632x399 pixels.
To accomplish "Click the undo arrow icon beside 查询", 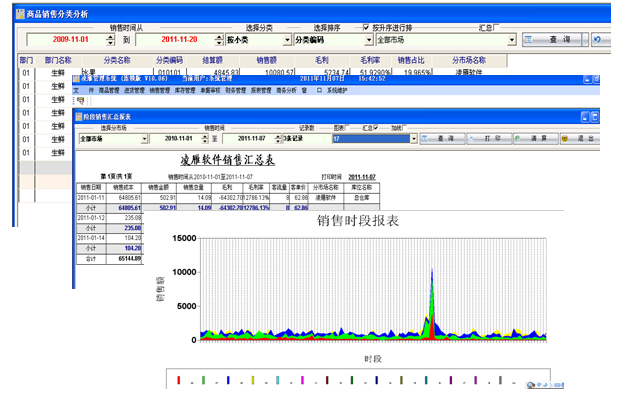I will coord(598,39).
